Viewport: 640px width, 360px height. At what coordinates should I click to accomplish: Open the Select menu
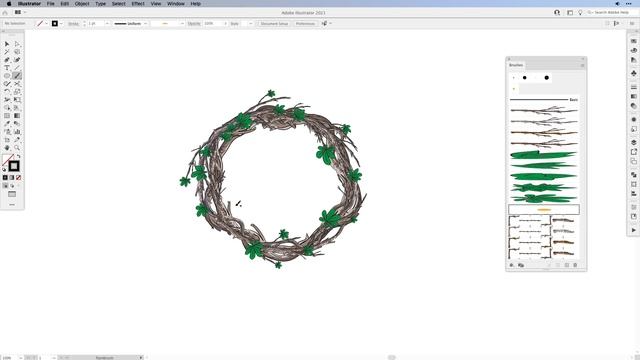[118, 4]
